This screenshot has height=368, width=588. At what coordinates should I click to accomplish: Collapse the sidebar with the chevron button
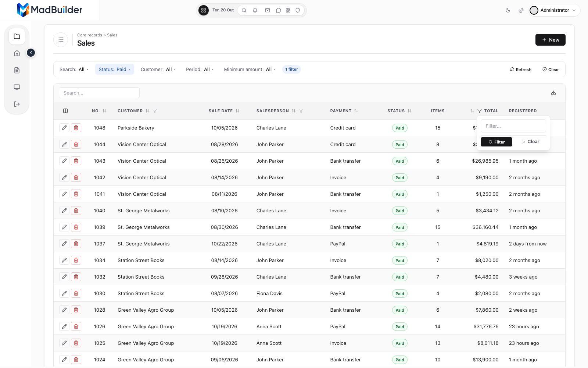click(x=31, y=53)
